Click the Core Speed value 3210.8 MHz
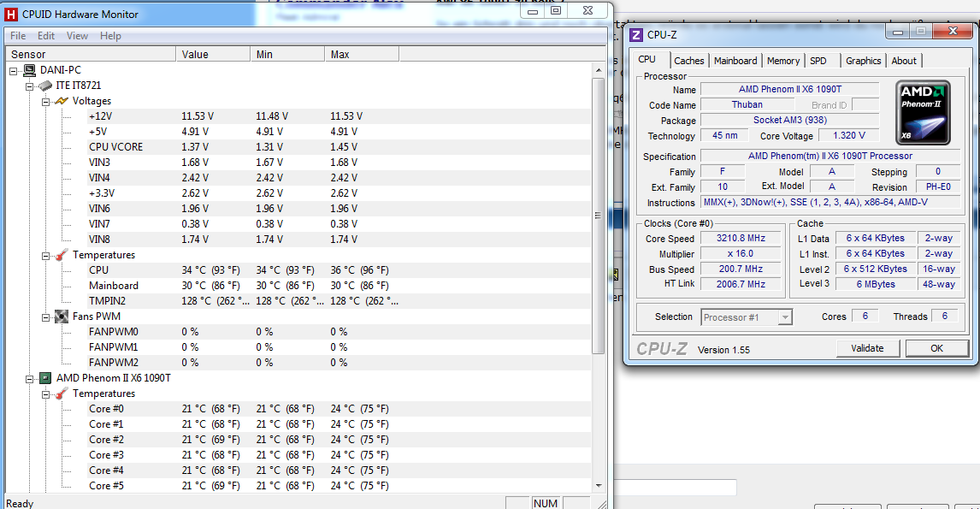Screen dimensions: 980x509 pos(741,238)
